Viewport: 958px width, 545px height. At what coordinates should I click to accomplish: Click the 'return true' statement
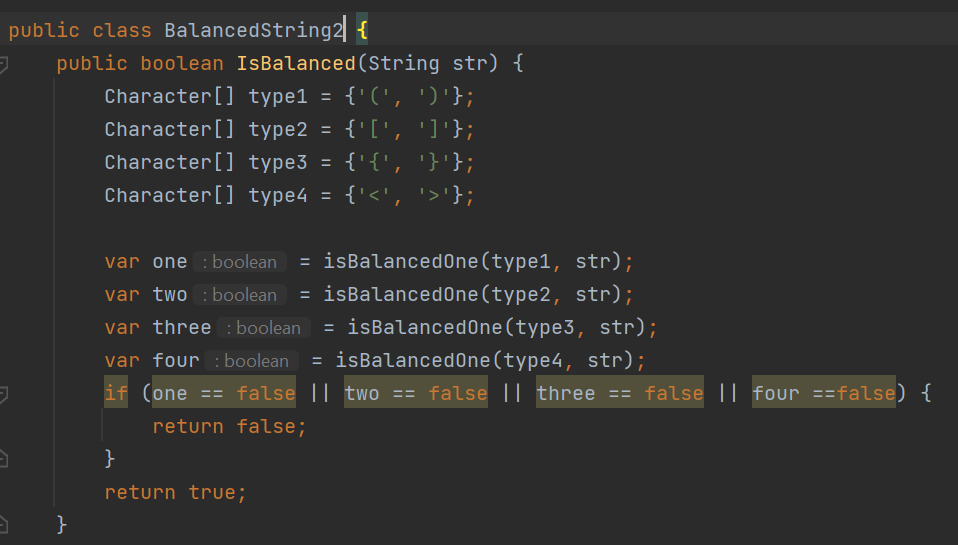175,492
